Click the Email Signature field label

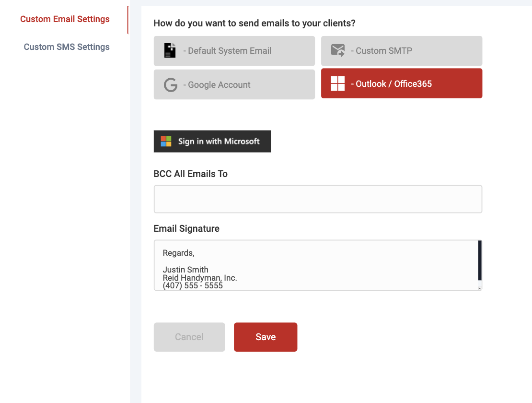(186, 229)
